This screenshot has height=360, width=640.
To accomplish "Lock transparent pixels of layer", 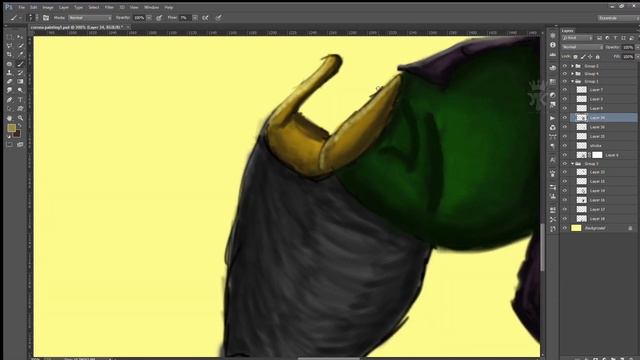I will coord(576,57).
